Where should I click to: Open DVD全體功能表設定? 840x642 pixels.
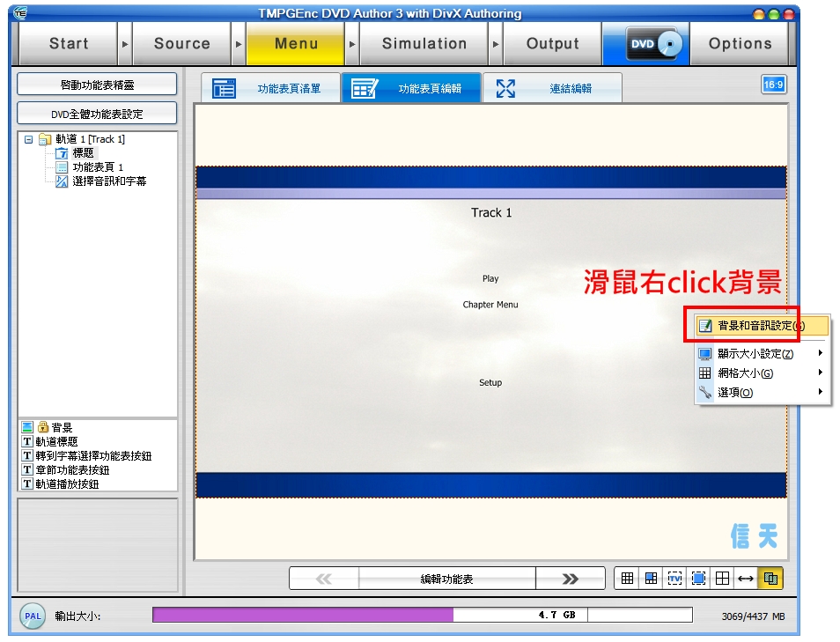(97, 114)
